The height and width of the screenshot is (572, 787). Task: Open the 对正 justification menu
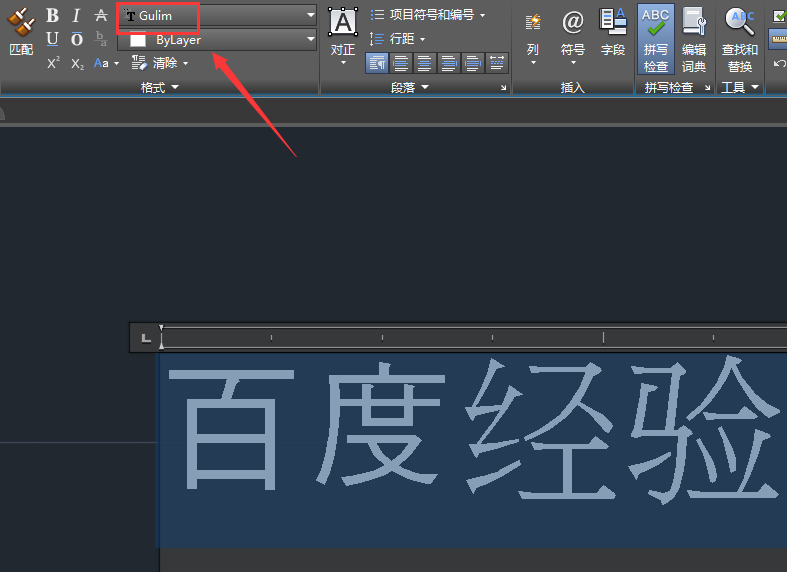[343, 37]
